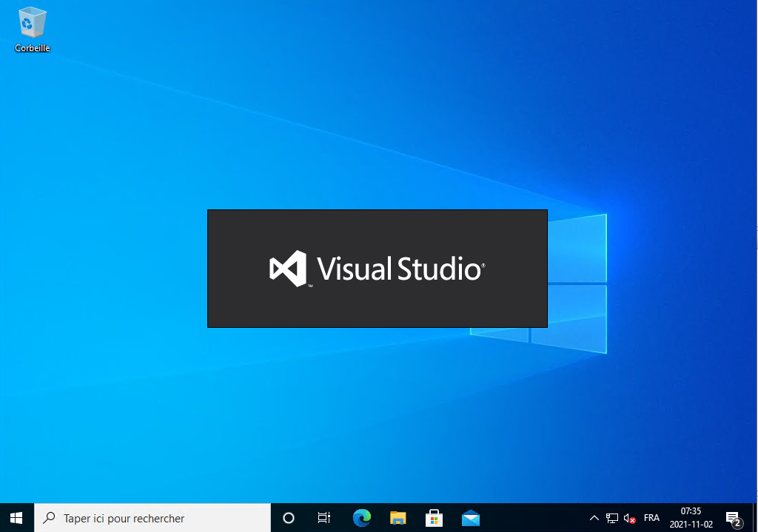Image resolution: width=758 pixels, height=532 pixels.
Task: Open the FRA input language selector
Action: (x=651, y=518)
